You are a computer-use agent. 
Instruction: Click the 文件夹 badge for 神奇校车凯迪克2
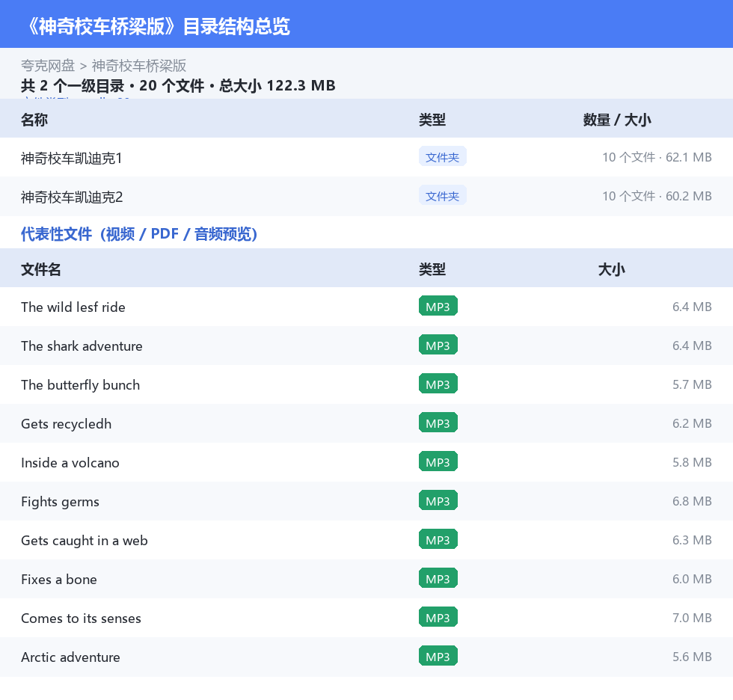[442, 196]
